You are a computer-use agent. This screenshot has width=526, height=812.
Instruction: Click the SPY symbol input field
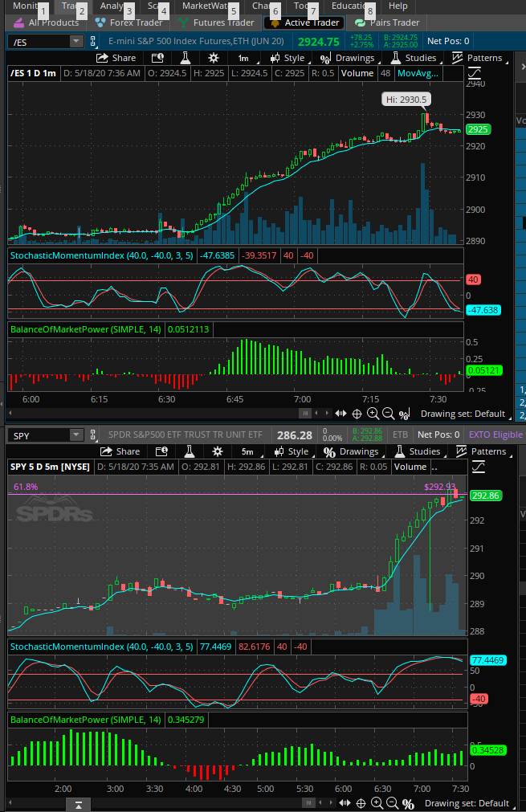pyautogui.click(x=40, y=435)
